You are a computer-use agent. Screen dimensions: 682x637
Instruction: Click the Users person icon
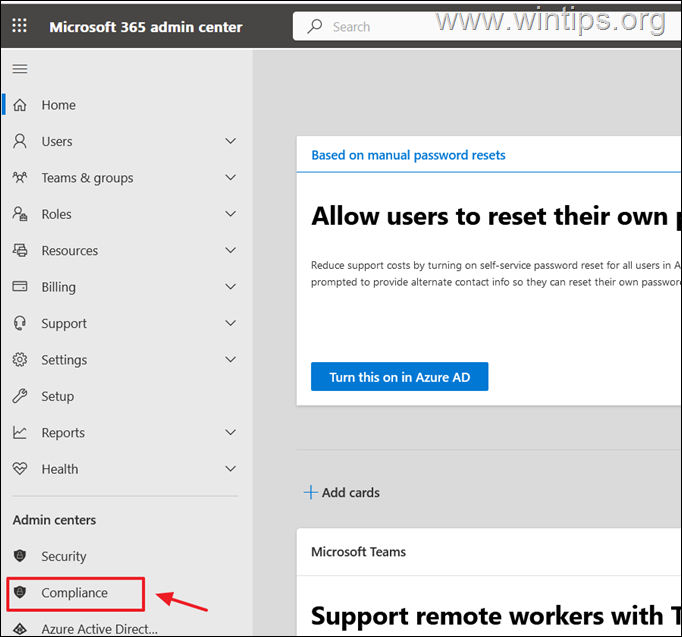(20, 141)
